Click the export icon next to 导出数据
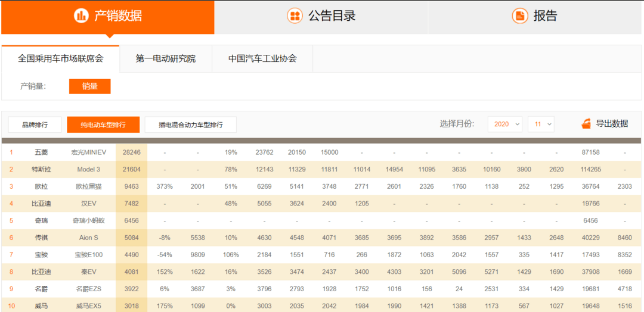Viewport: 644px width, 312px height. 587,124
